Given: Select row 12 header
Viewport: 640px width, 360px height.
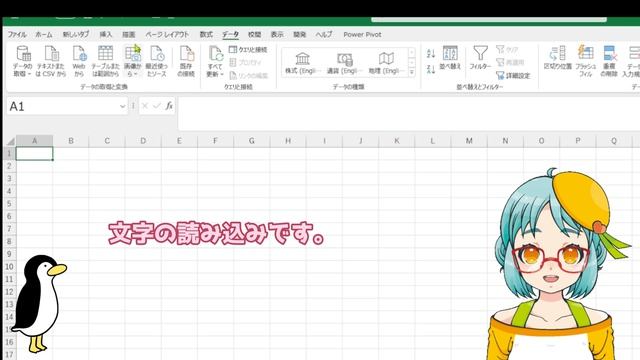Looking at the screenshot, I should click(x=9, y=292).
